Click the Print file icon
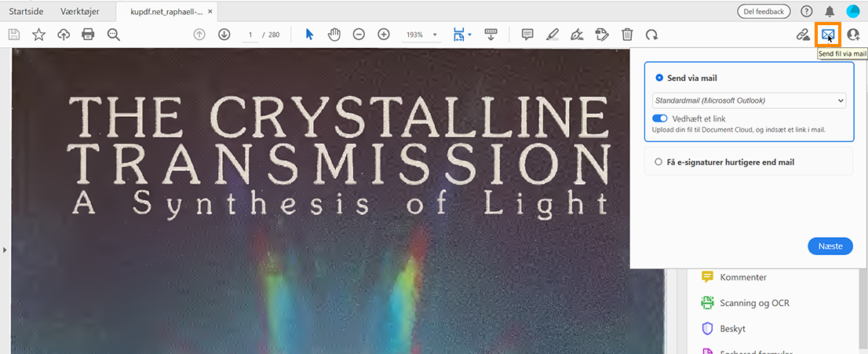The height and width of the screenshot is (354, 868). [88, 35]
